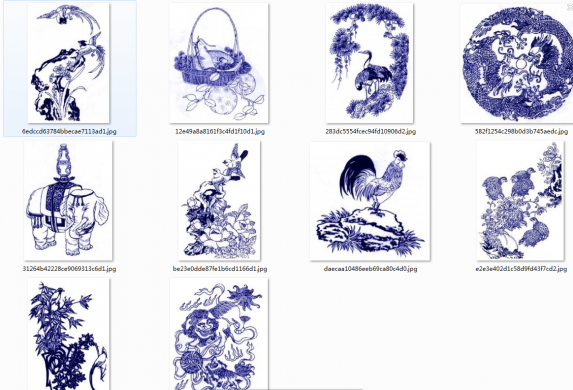Click file name 31264b42228ce9069313c6d1.jpg

coord(69,269)
